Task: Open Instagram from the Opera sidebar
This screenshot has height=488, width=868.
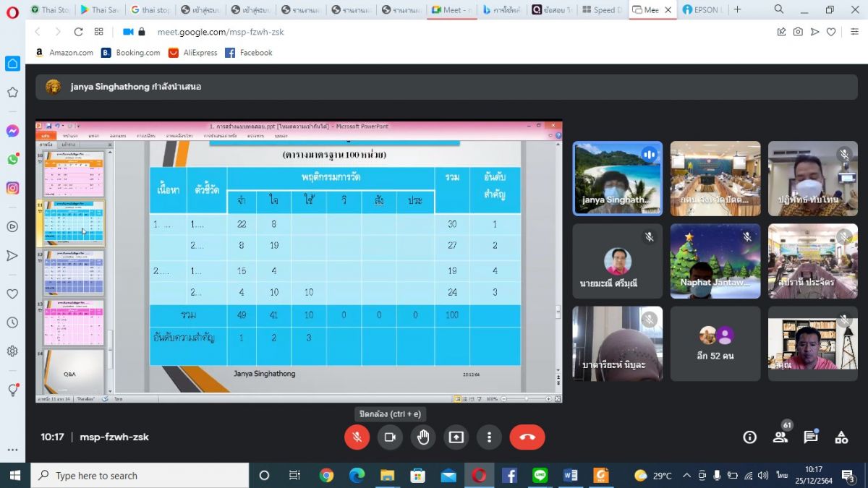Action: pos(12,188)
